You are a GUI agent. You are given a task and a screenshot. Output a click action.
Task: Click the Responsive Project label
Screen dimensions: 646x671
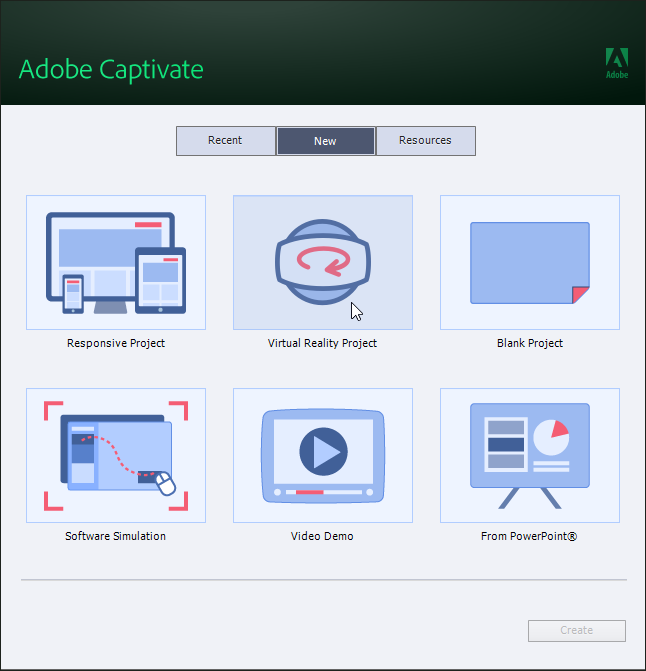pos(116,343)
